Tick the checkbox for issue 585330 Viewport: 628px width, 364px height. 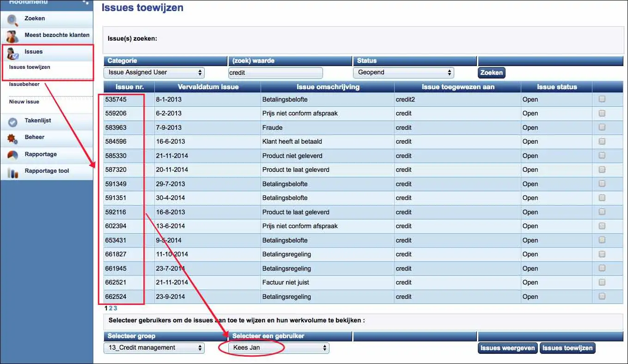tap(602, 155)
